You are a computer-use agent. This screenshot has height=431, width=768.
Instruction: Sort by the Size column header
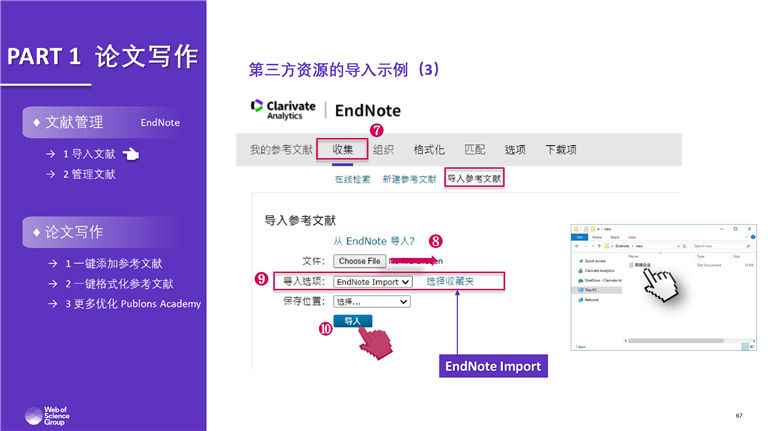coord(736,256)
